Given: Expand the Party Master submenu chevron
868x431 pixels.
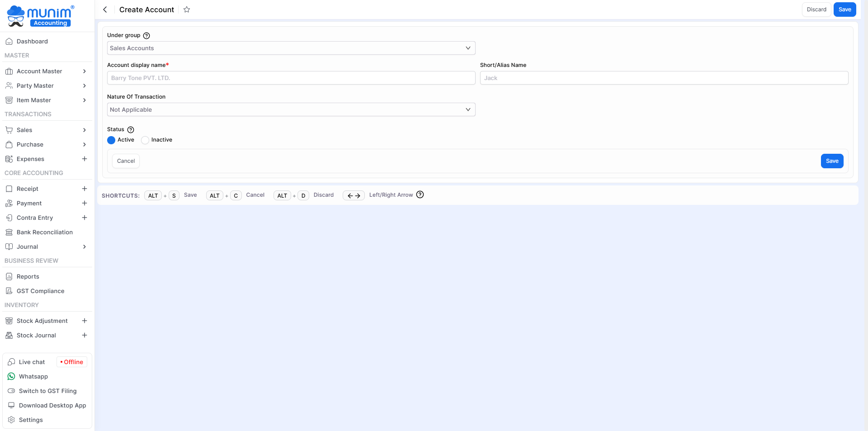Looking at the screenshot, I should coord(84,85).
